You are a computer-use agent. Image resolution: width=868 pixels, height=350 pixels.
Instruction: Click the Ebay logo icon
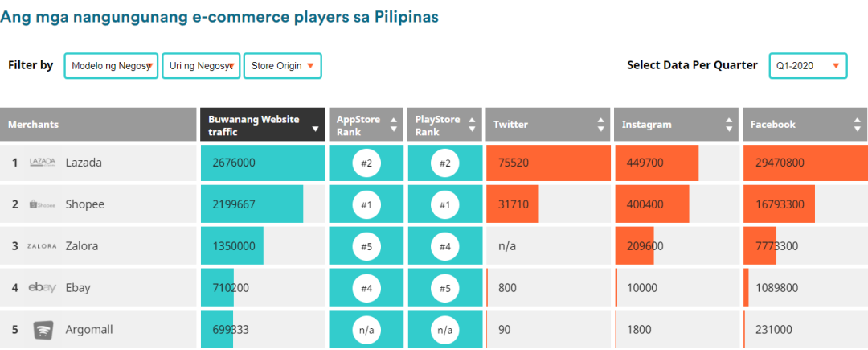43,287
